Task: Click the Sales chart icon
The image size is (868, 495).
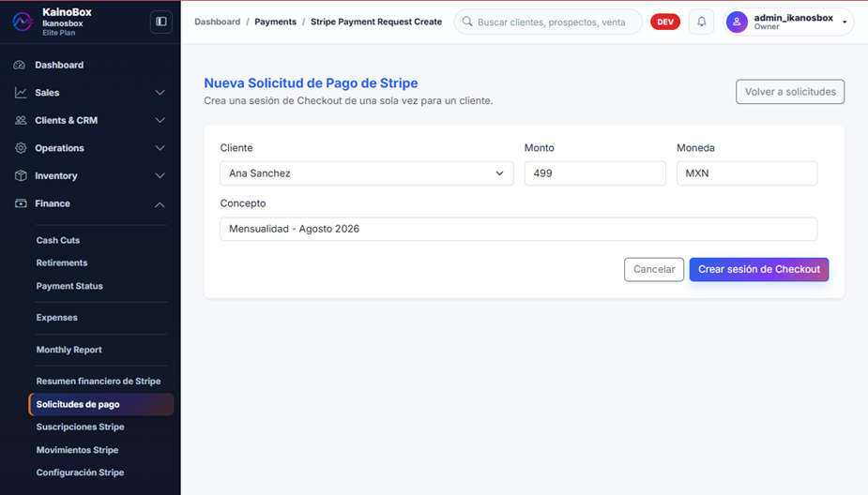Action: [x=21, y=93]
